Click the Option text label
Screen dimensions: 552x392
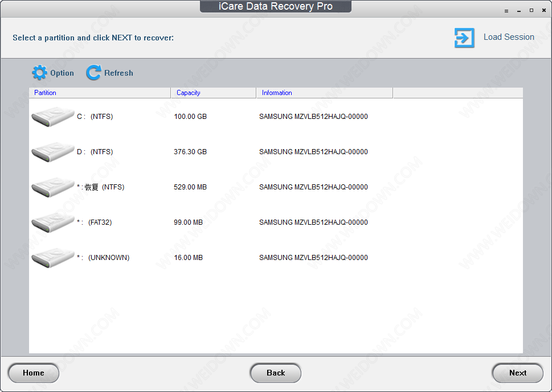click(62, 73)
